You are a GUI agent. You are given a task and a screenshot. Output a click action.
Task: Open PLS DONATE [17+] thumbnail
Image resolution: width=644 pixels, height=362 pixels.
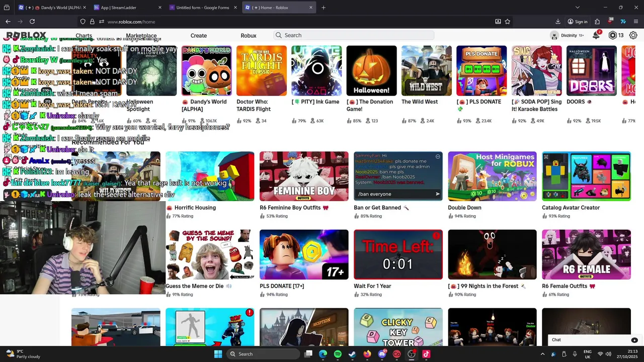click(304, 254)
